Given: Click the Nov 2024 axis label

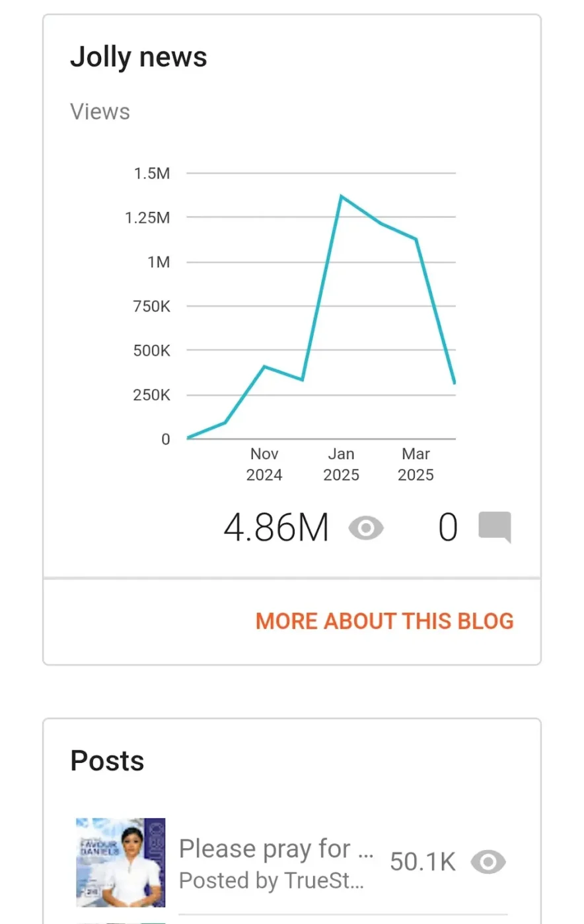Looking at the screenshot, I should coord(264,464).
